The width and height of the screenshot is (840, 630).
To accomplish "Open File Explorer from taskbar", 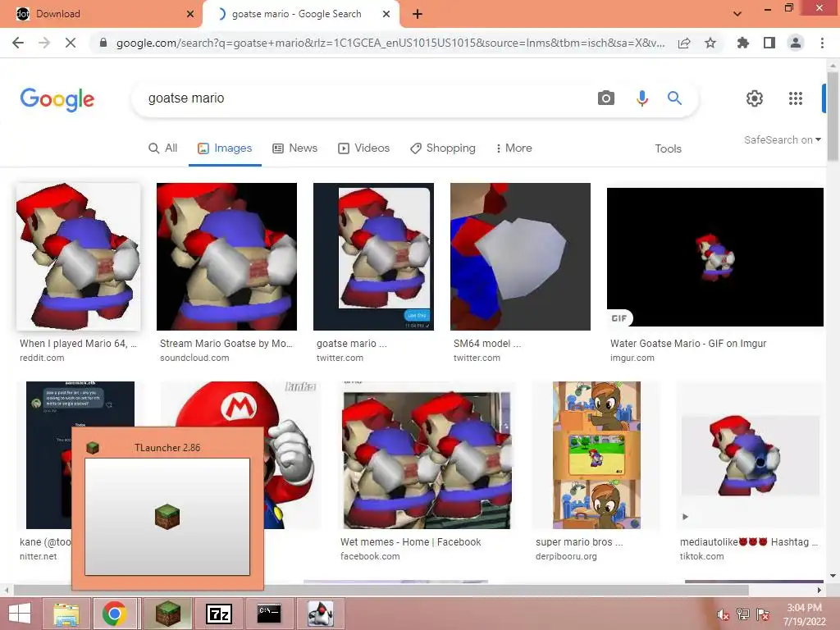I will [66, 614].
